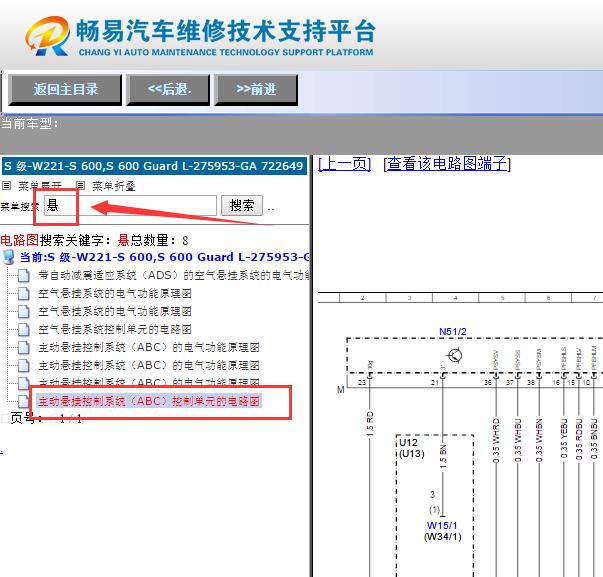603x577 pixels.
Task: Click the 1.5 RD wire label
Action: [x=370, y=424]
